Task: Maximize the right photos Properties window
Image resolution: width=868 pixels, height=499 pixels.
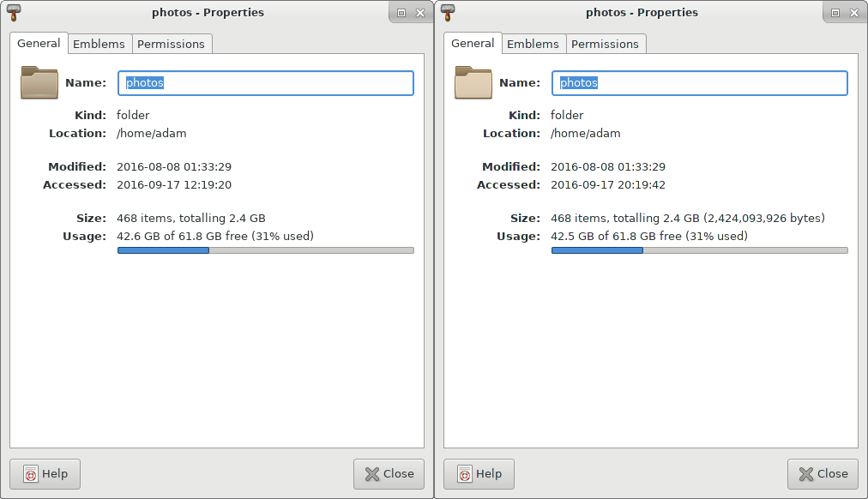Action: pyautogui.click(x=835, y=13)
